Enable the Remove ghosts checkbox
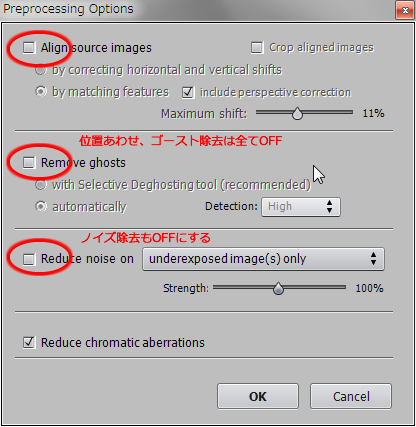 coord(29,163)
